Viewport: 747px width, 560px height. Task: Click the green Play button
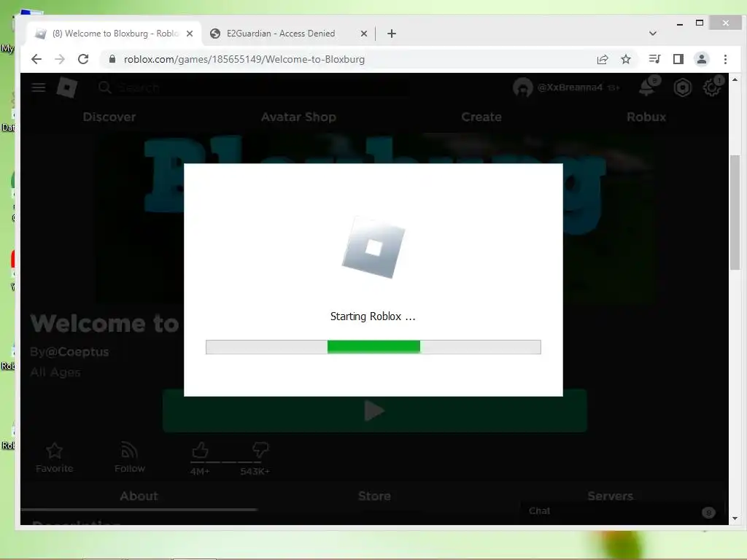pyautogui.click(x=375, y=411)
